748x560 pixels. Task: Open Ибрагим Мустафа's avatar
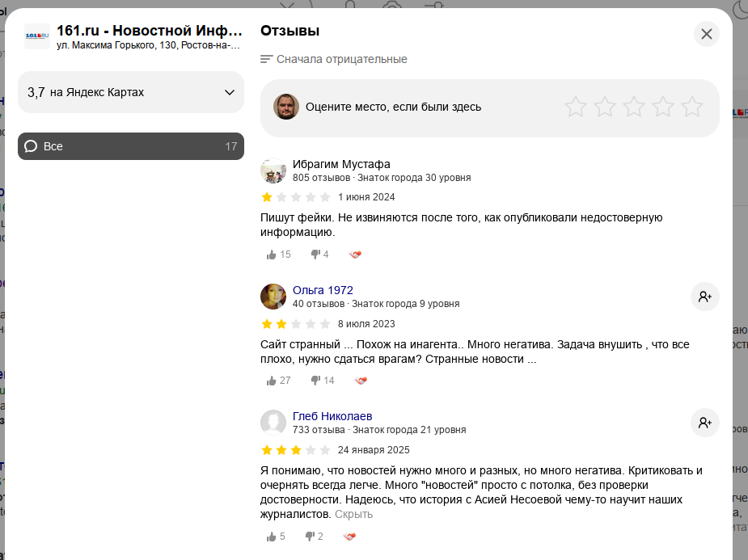point(273,171)
